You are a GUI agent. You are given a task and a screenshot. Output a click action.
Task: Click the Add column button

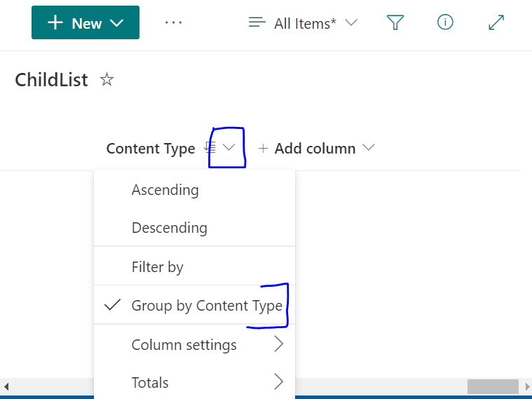[x=315, y=148]
